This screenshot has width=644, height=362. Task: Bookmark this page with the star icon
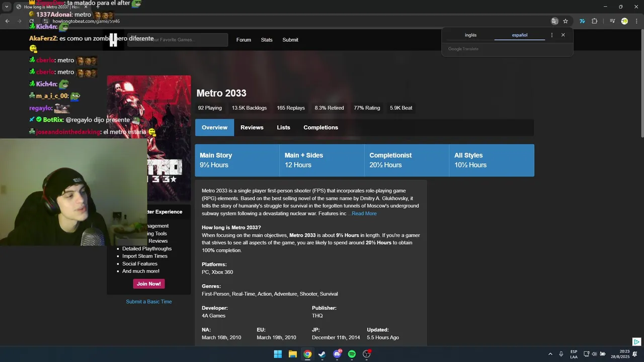(x=566, y=21)
